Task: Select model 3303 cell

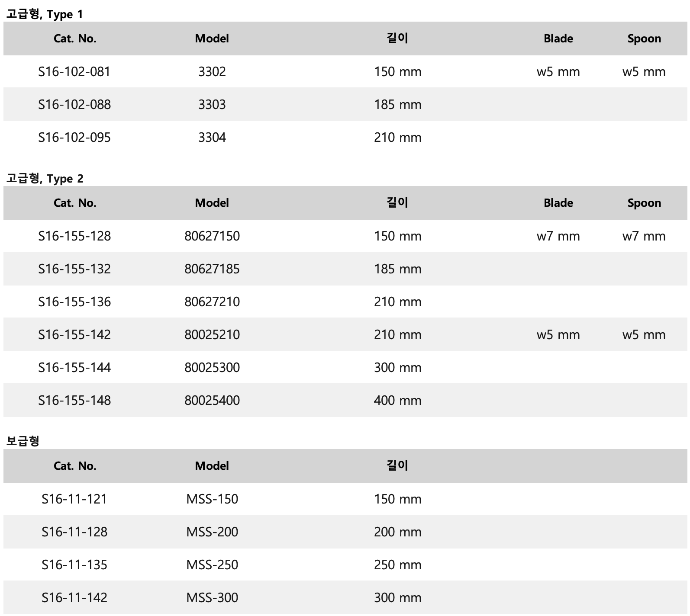Action: coord(212,105)
